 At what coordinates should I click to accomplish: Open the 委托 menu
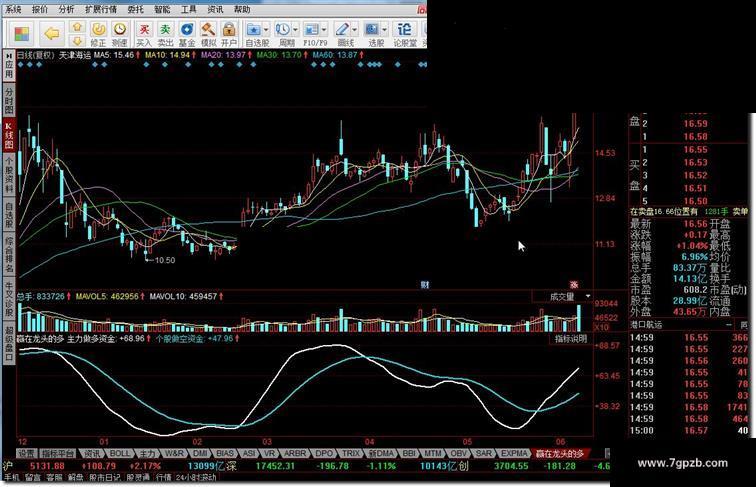(x=135, y=9)
